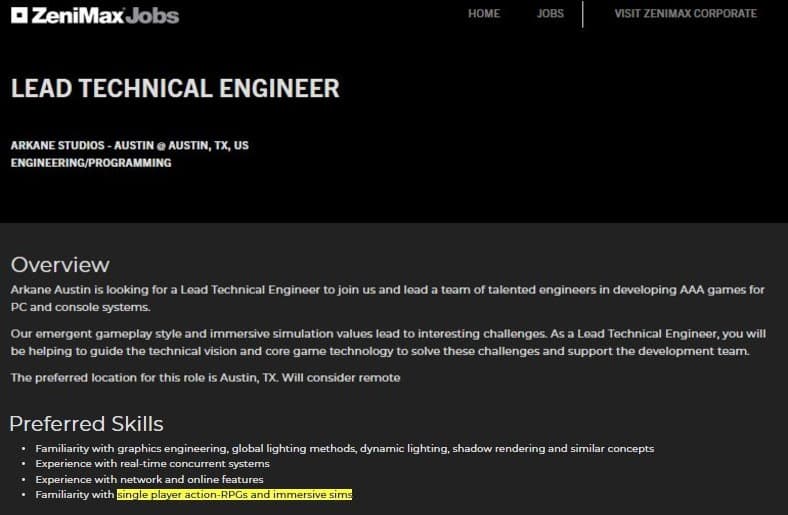
Task: Visit the ZeniMax Corporate link
Action: click(x=685, y=14)
